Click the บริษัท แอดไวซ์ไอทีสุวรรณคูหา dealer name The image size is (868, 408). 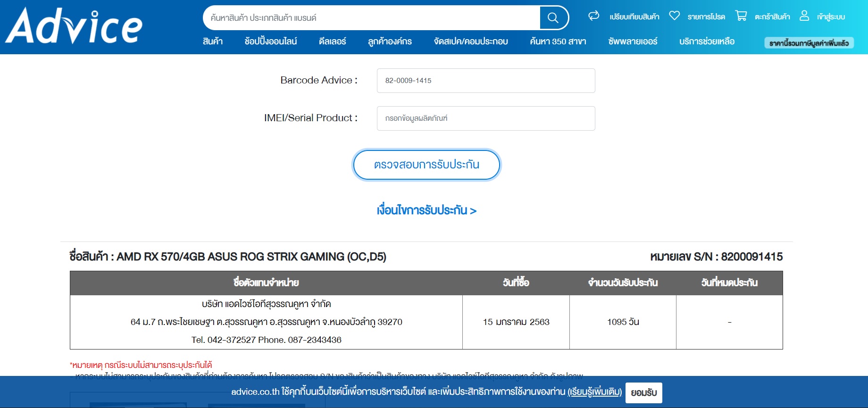tap(266, 304)
